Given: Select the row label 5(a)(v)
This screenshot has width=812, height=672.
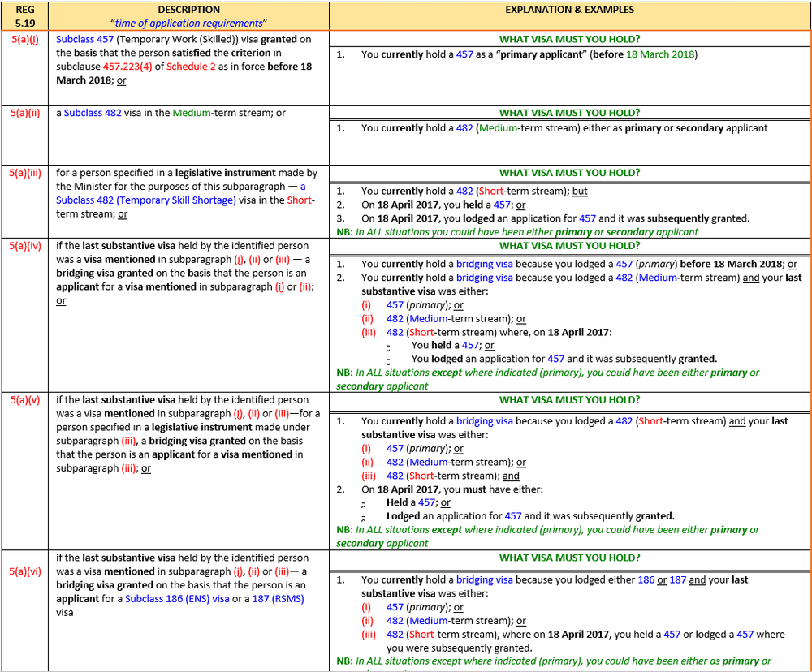Looking at the screenshot, I should [x=25, y=400].
